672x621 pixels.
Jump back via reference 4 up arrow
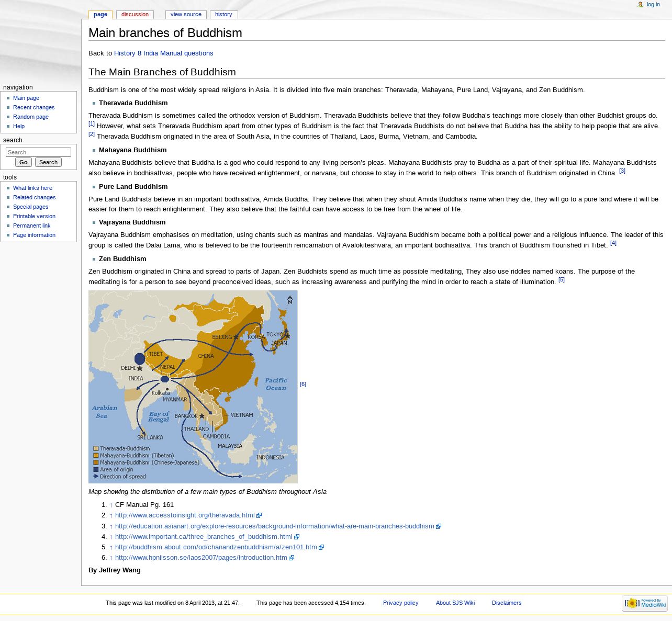tap(111, 537)
